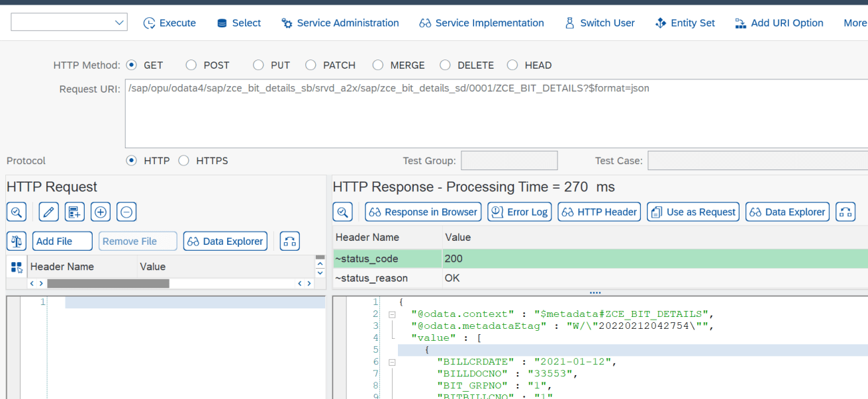Click Use as Request in the response panel
Screen dimensions: 868x399
[x=693, y=212]
